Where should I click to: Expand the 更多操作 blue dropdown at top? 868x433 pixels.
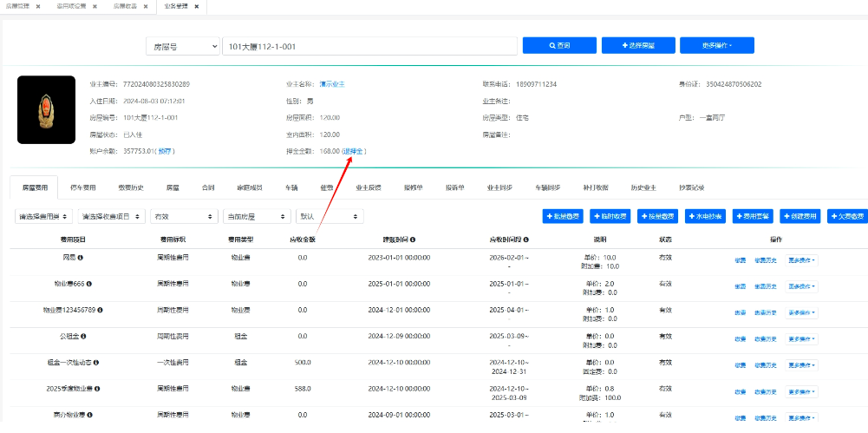click(x=716, y=45)
